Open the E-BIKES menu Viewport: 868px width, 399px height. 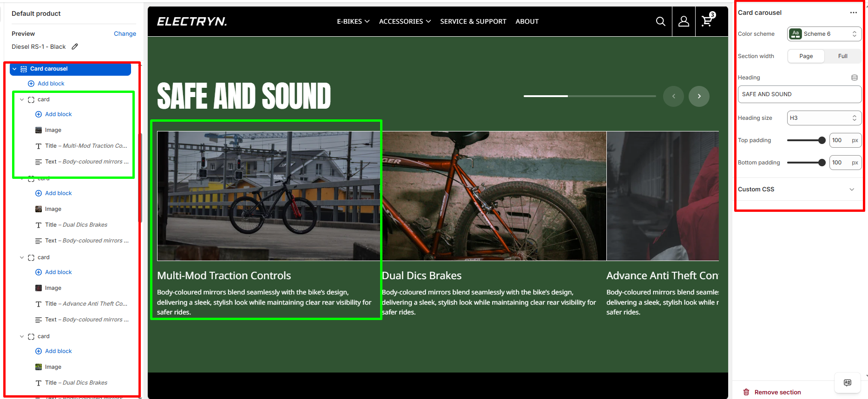[353, 21]
